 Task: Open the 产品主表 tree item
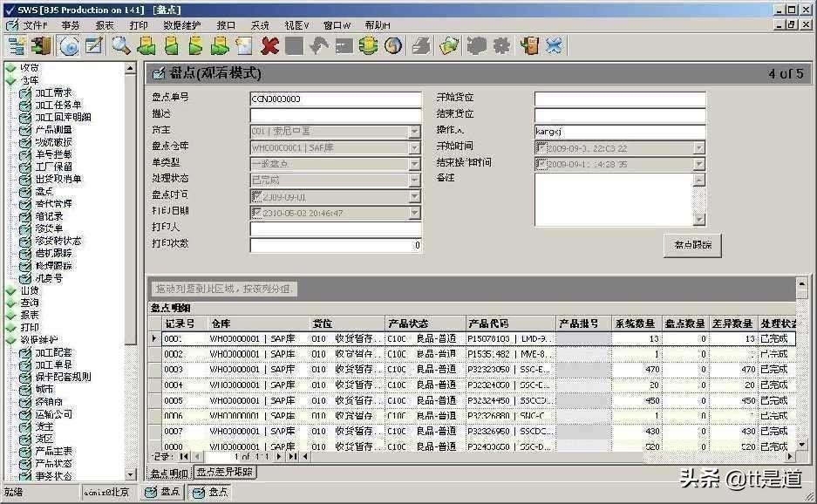click(x=54, y=452)
